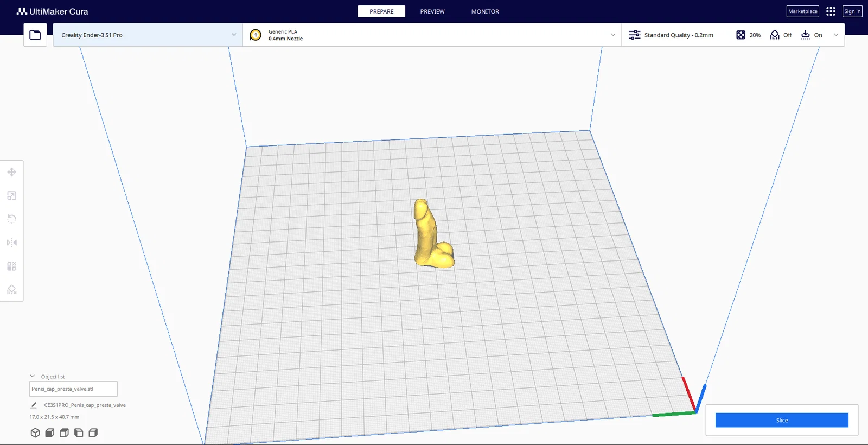
Task: Switch to 3D perspective view cube icon
Action: coord(35,433)
